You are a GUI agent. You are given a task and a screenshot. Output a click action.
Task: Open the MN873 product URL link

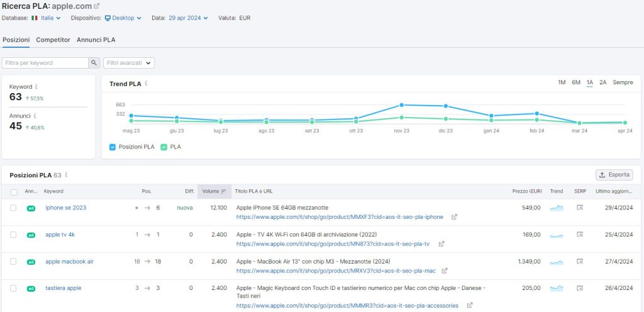pos(333,244)
